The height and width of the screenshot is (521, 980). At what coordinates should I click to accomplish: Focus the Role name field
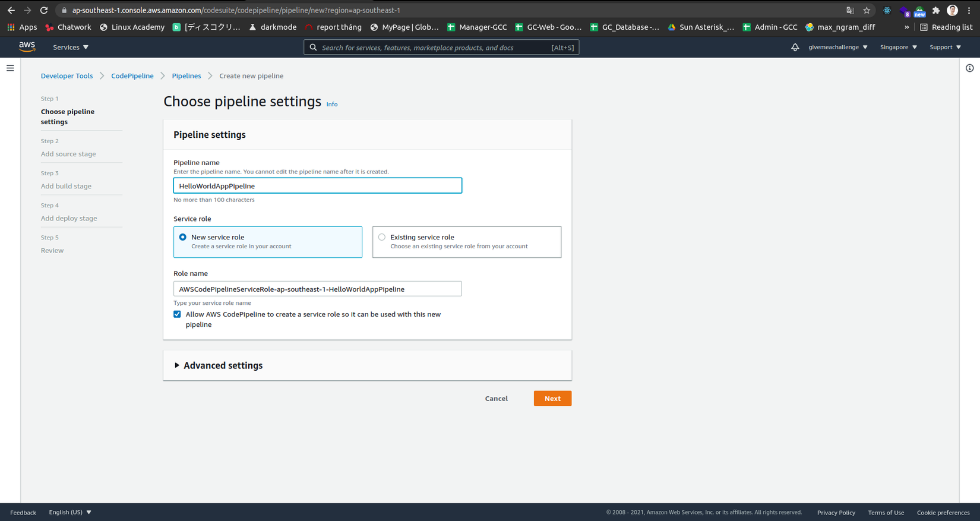click(317, 289)
